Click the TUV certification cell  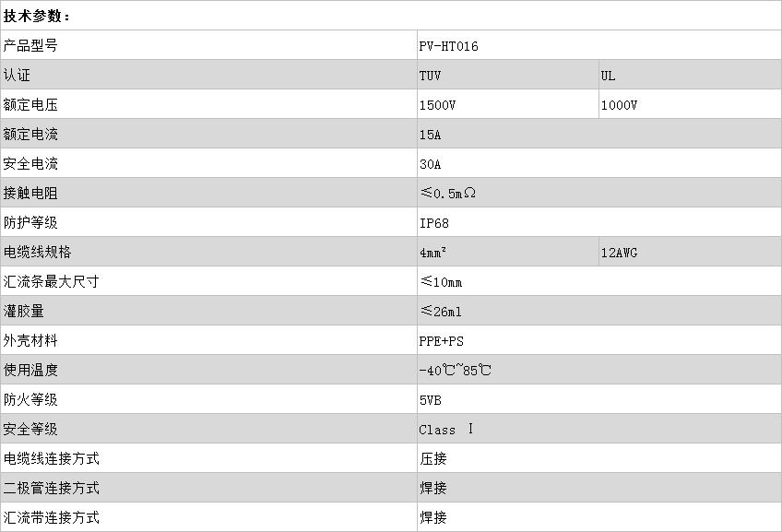pyautogui.click(x=430, y=76)
